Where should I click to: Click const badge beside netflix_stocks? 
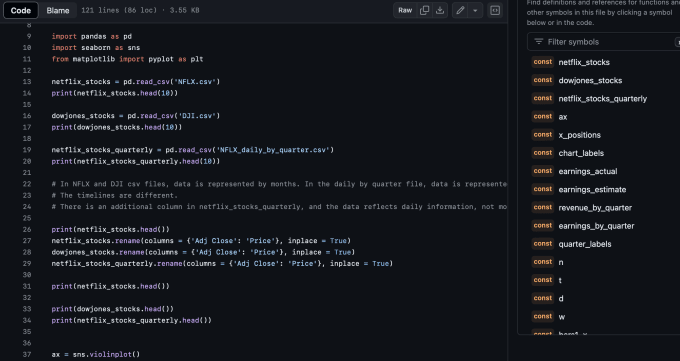click(x=543, y=62)
